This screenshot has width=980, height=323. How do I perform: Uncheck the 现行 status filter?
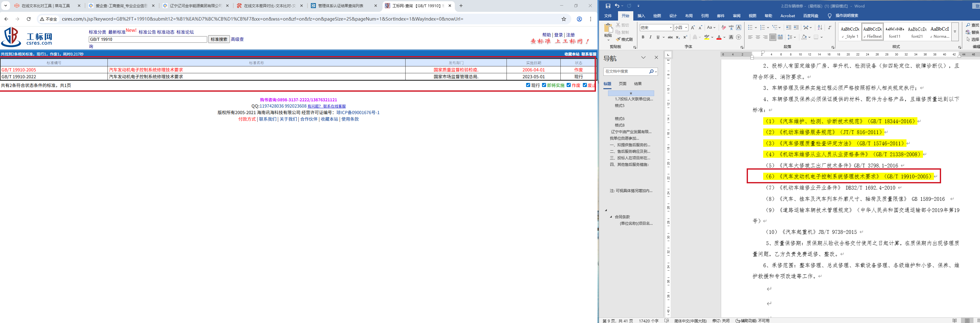tap(528, 85)
